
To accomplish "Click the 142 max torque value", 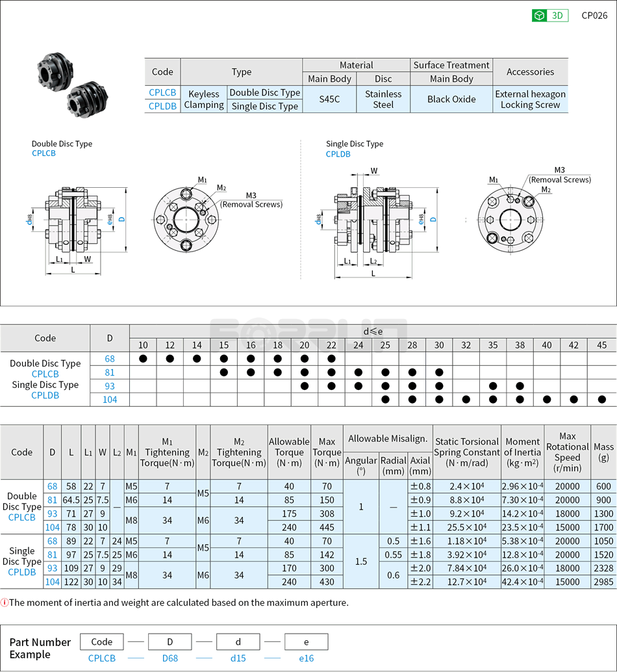I will coord(327,554).
